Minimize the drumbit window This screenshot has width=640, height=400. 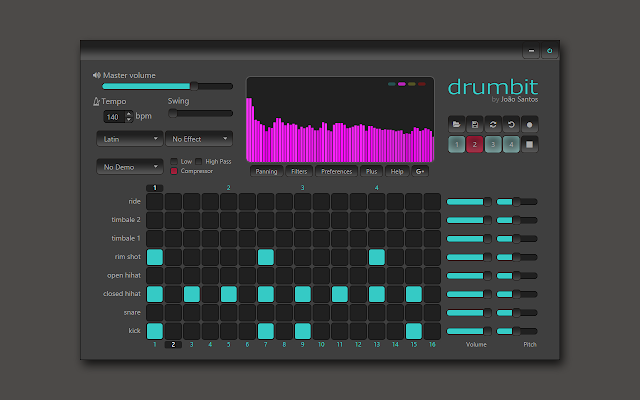(x=531, y=51)
